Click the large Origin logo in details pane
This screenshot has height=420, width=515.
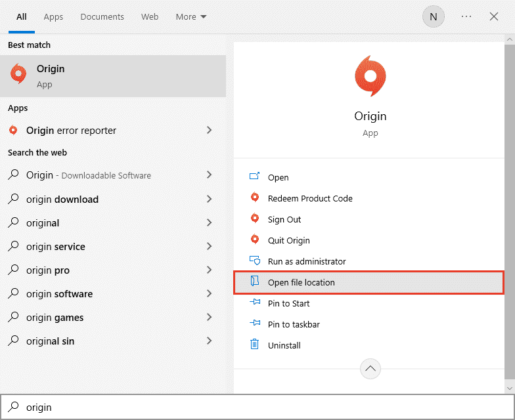(x=370, y=76)
